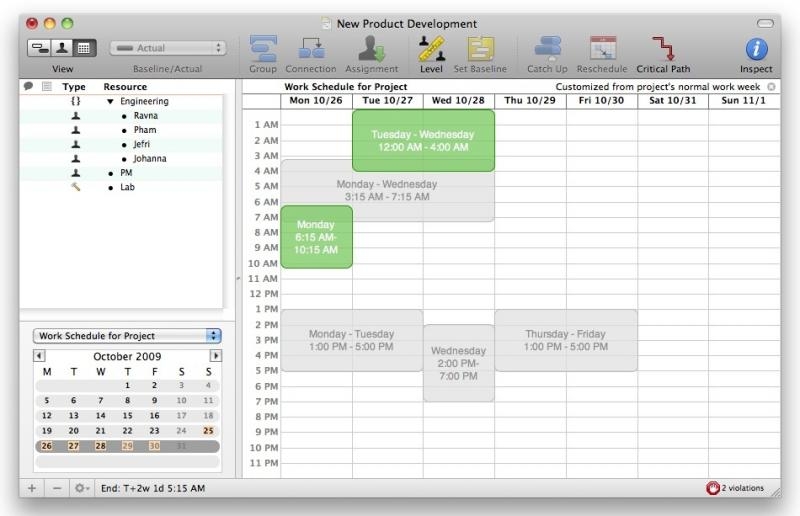Click the Set Baseline icon
The image size is (800, 516).
click(x=480, y=50)
